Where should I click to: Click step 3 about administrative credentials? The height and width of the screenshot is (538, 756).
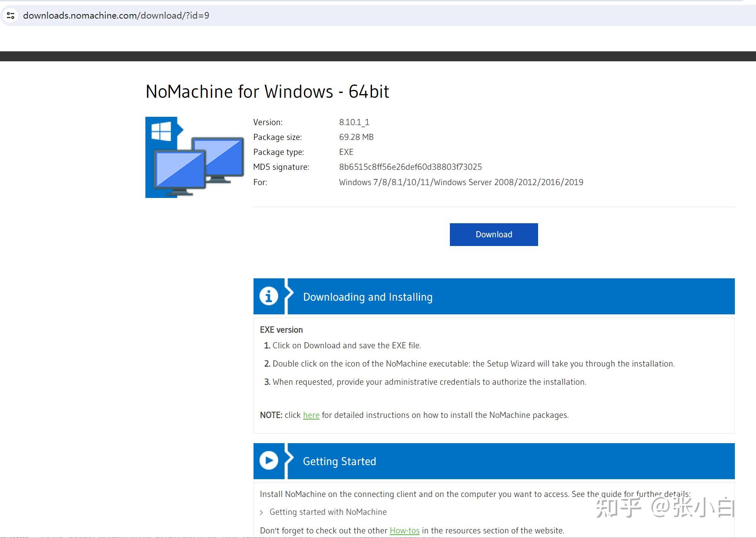tap(425, 382)
